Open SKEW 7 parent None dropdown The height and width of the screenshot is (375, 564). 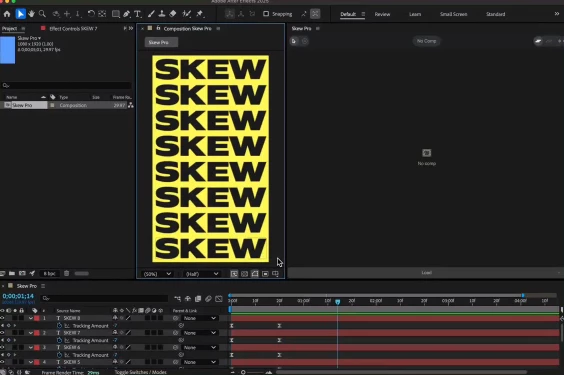point(200,333)
